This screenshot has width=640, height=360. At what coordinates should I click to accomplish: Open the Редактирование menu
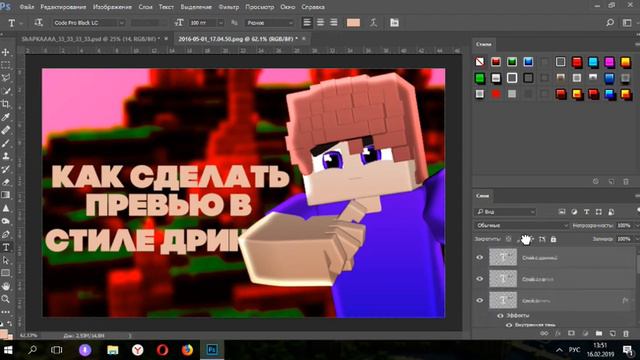pyautogui.click(x=63, y=7)
